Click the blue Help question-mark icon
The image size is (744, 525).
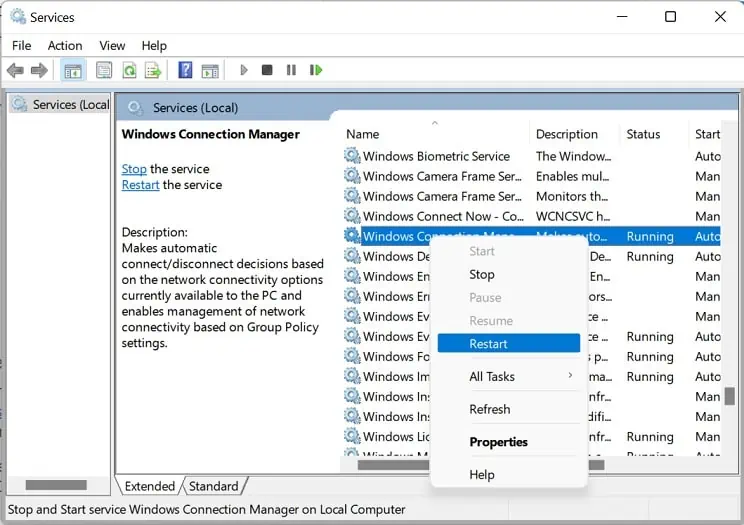coord(185,70)
